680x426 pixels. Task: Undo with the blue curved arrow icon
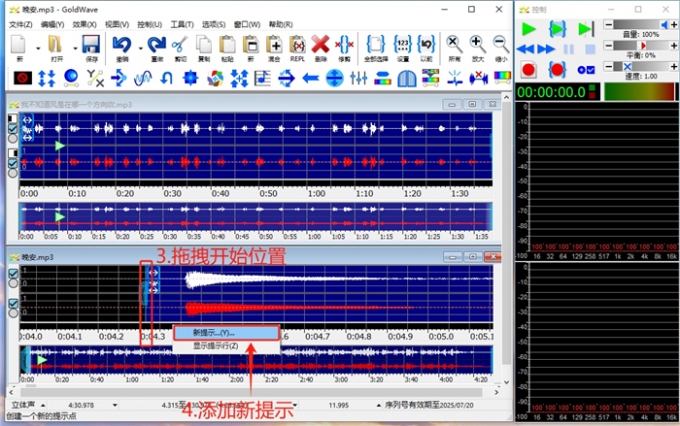[122, 45]
